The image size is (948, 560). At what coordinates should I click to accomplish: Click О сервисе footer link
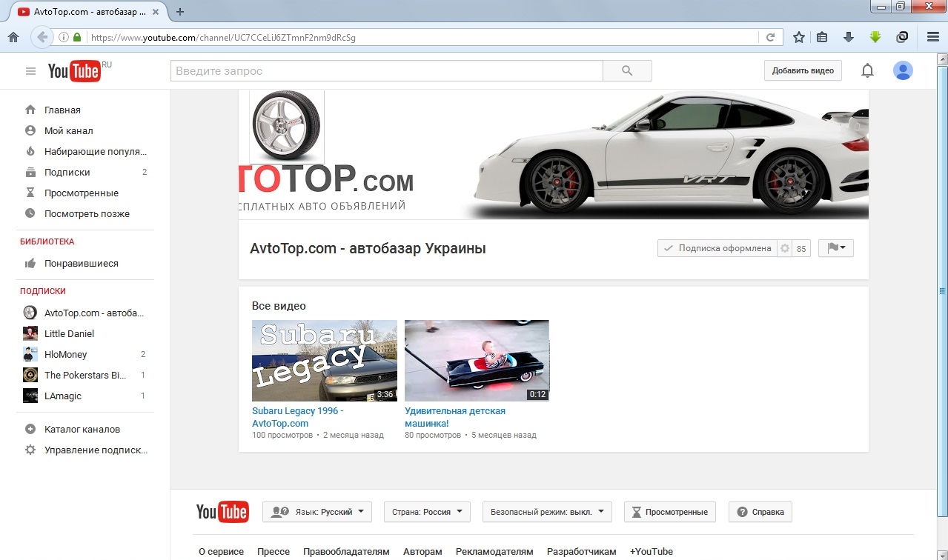click(x=221, y=552)
